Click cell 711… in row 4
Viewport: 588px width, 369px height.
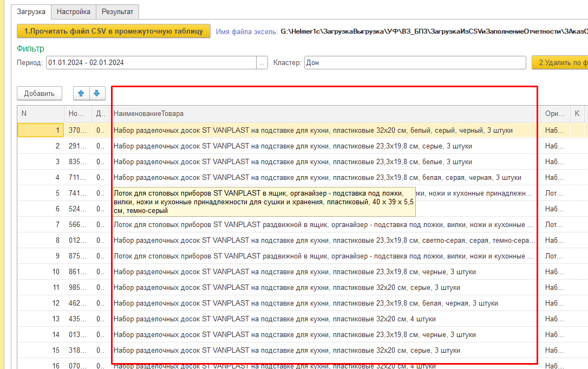(x=78, y=178)
